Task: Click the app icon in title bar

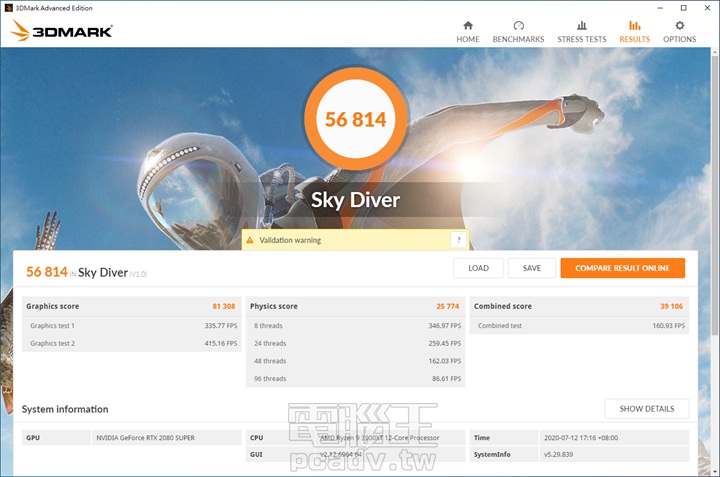Action: pos(9,7)
